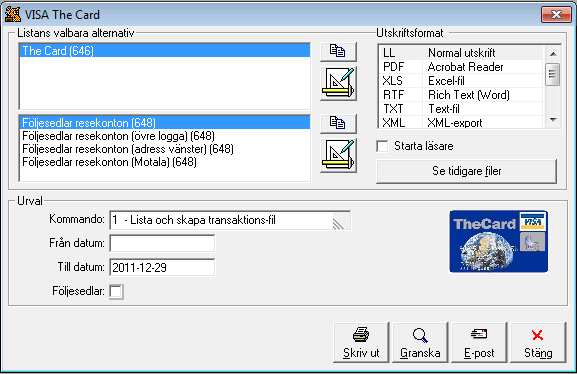Click the copy icon beside Följesedlar list
The image size is (577, 374).
pyautogui.click(x=338, y=123)
